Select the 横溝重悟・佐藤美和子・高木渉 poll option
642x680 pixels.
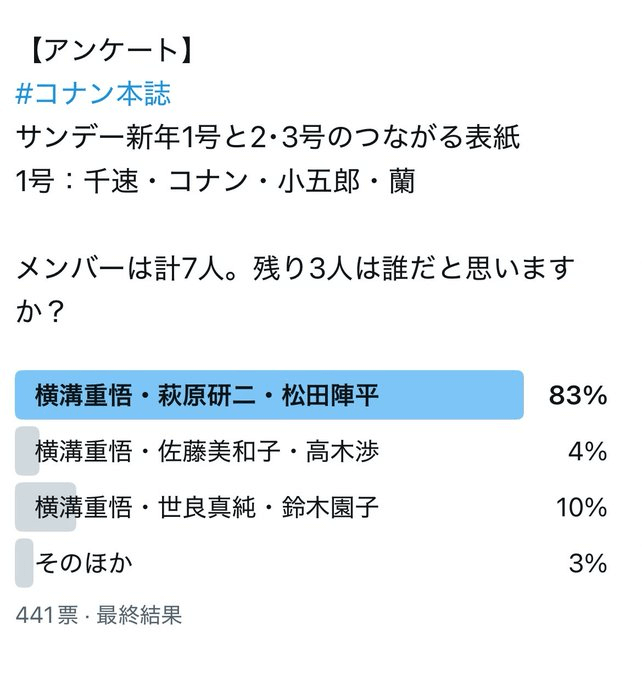[207, 451]
